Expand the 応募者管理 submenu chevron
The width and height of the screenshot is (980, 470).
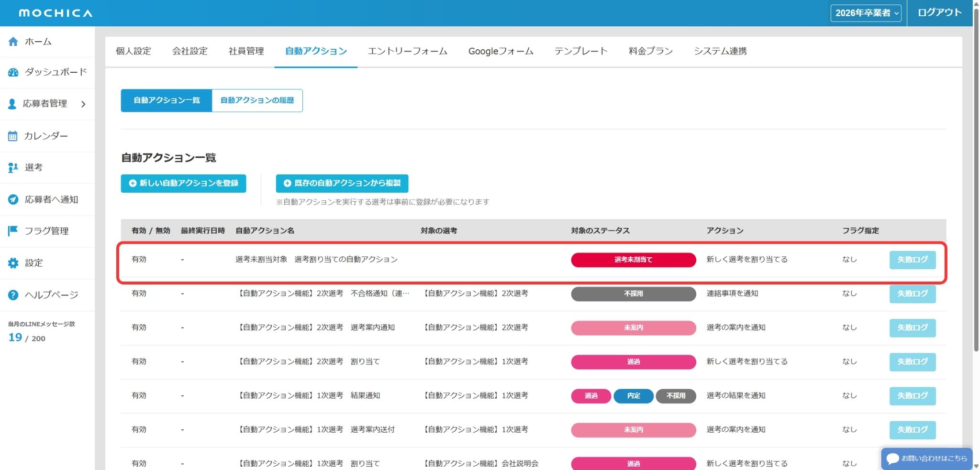tap(83, 104)
